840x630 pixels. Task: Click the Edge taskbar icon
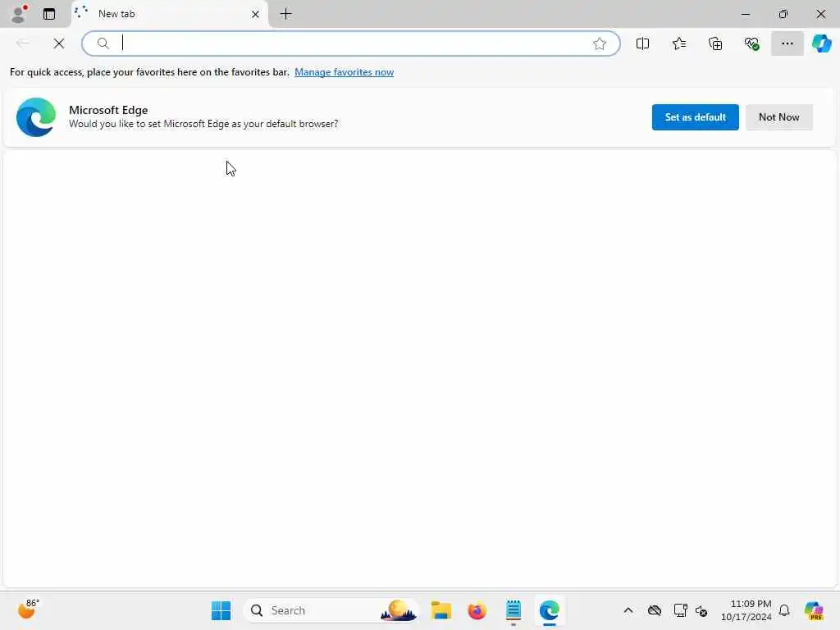pos(550,610)
